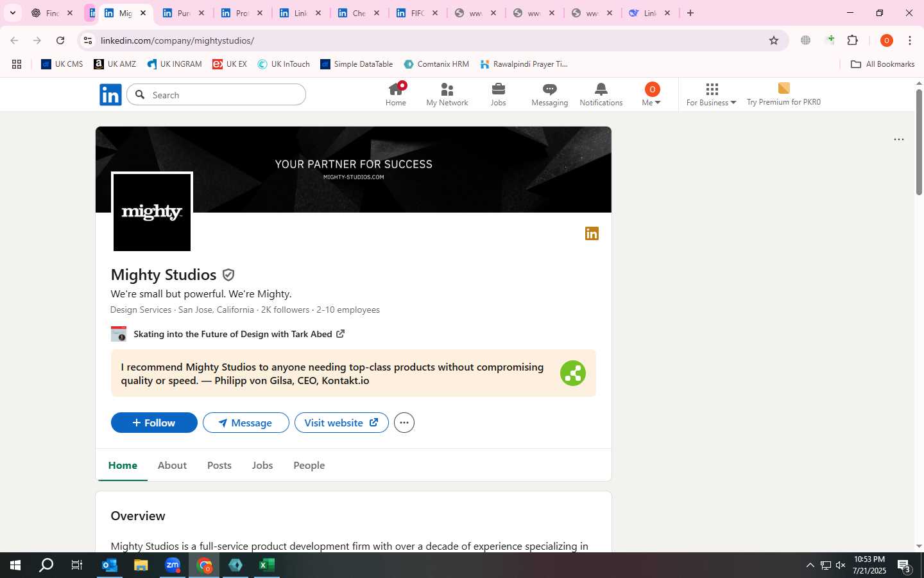Click the page vertical scrollbar
This screenshot has height=578, width=924.
point(919,142)
